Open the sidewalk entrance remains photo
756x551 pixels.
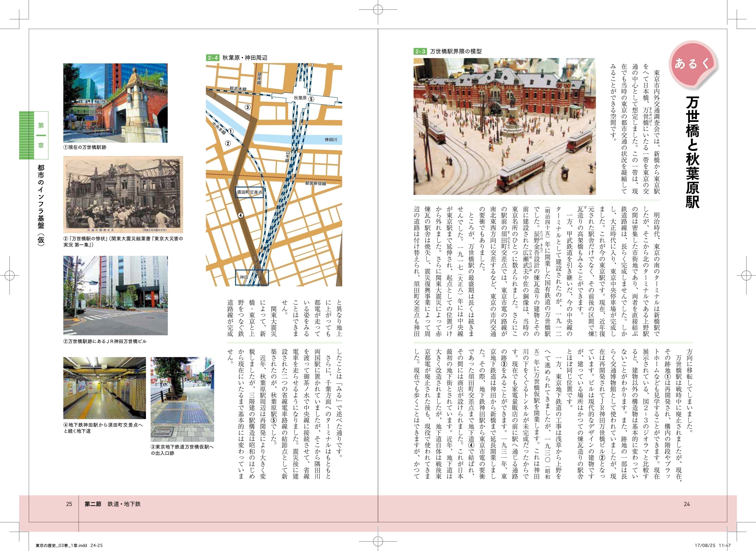point(182,400)
